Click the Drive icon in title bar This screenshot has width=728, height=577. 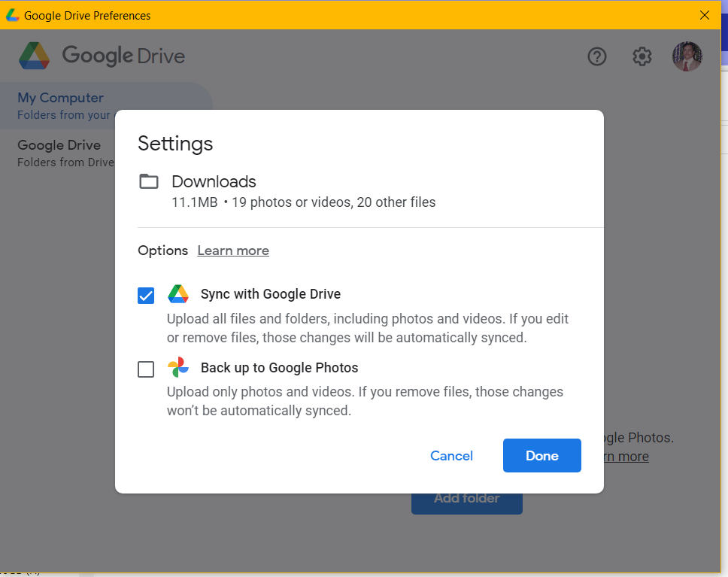tap(12, 15)
